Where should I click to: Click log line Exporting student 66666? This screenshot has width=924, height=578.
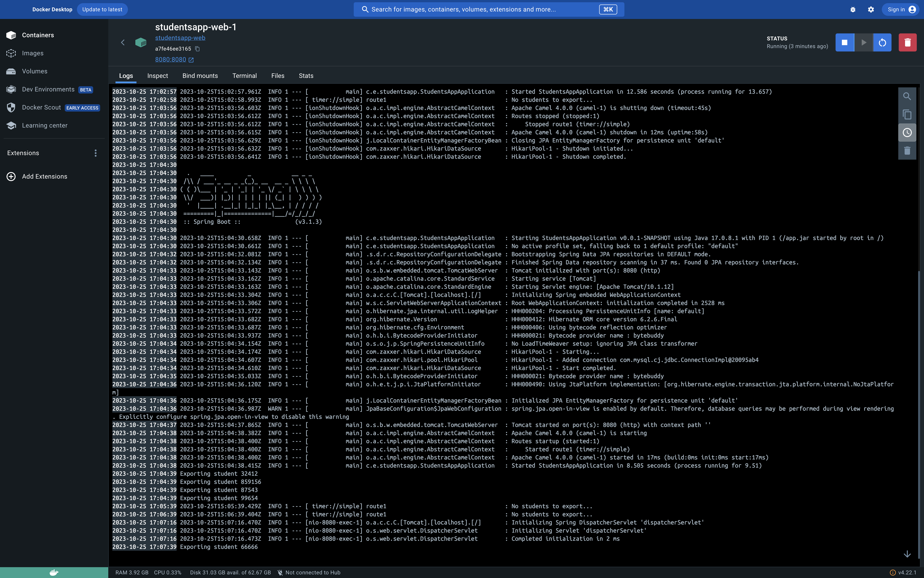point(219,547)
